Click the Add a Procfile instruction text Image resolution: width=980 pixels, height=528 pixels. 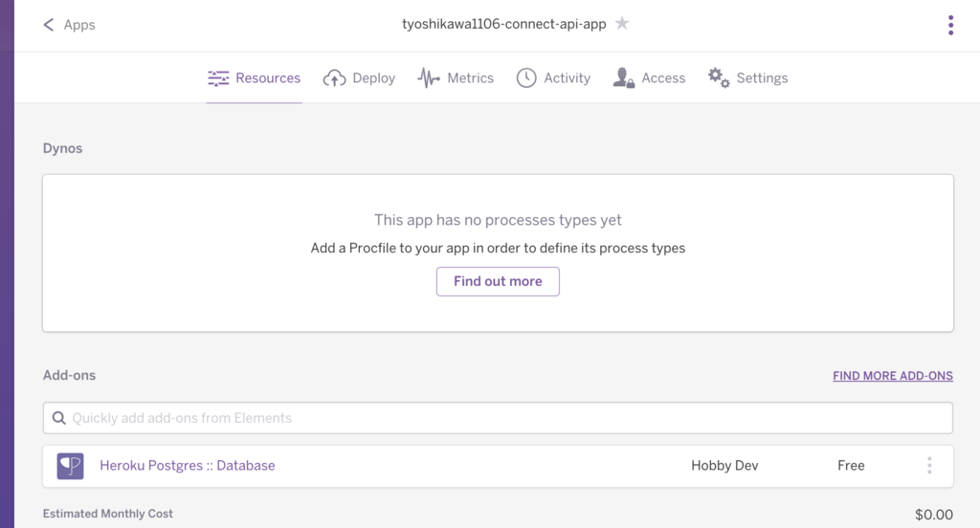tap(498, 249)
